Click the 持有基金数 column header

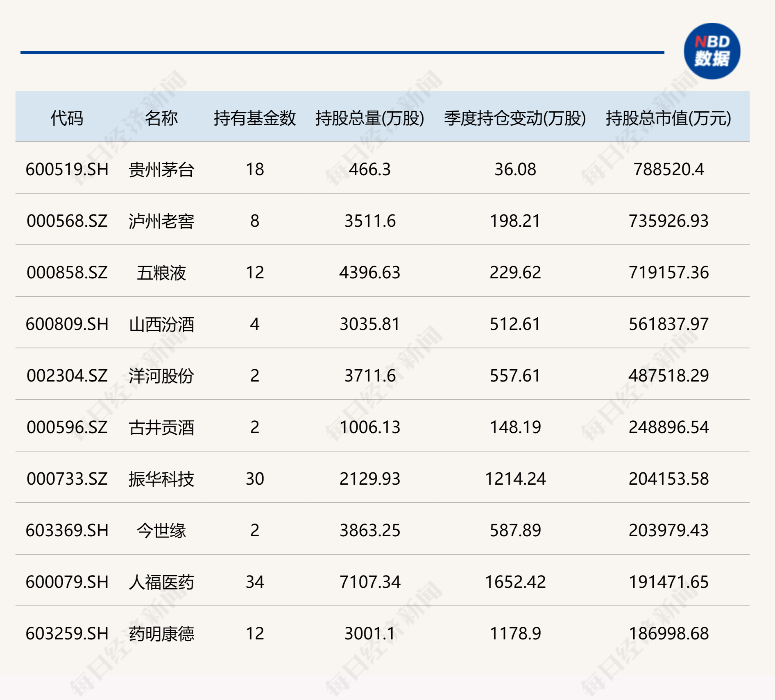255,118
